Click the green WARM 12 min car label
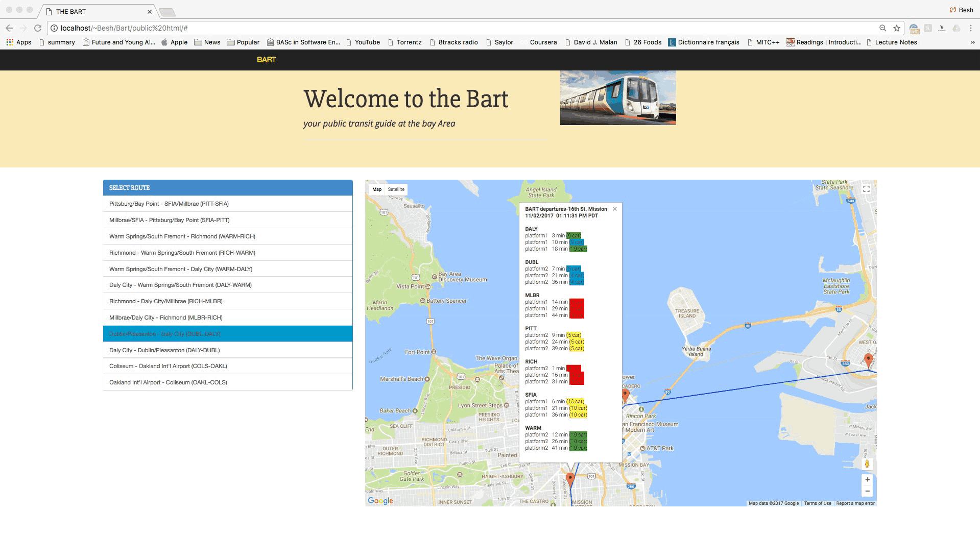Screen dimensions: 980x535 coord(578,435)
